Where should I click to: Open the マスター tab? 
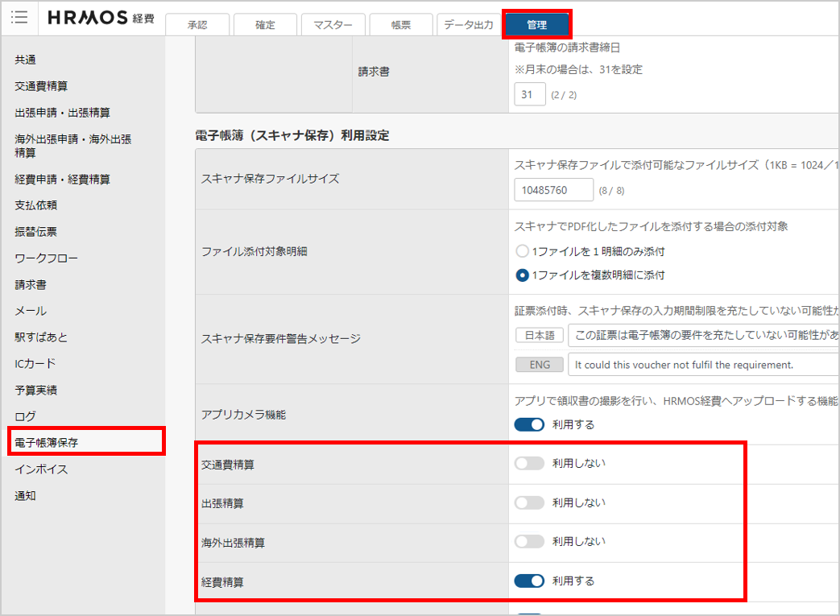333,25
